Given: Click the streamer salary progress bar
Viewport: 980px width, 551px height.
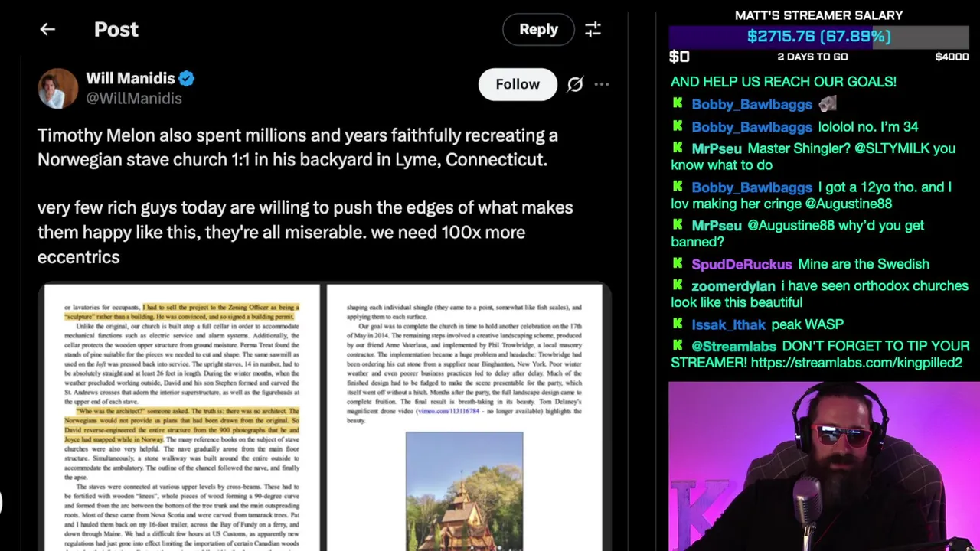Looking at the screenshot, I should [x=819, y=37].
